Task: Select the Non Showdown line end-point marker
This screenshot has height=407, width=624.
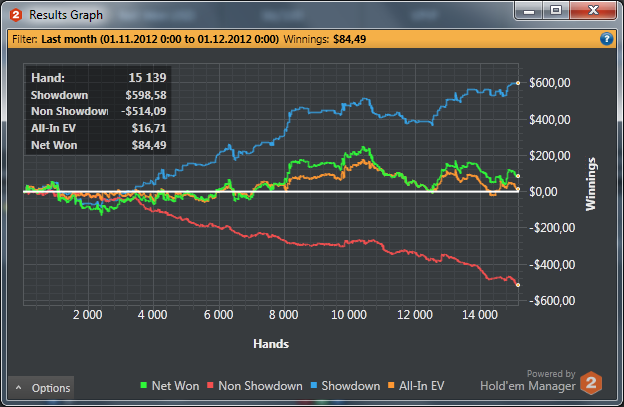Action: point(518,285)
